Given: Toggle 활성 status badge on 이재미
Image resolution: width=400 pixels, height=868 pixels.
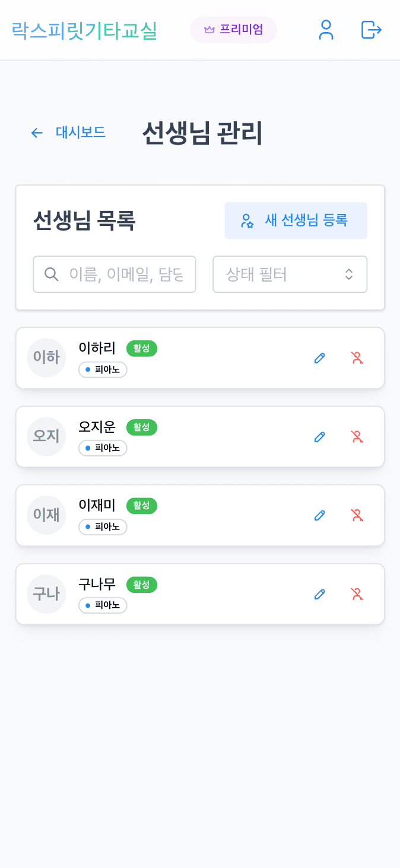Looking at the screenshot, I should [x=141, y=506].
